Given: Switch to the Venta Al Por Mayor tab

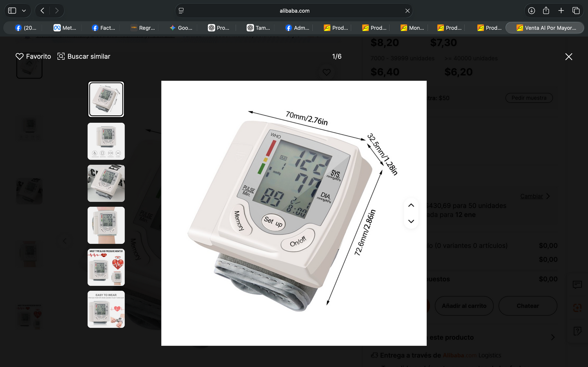Looking at the screenshot, I should 545,28.
